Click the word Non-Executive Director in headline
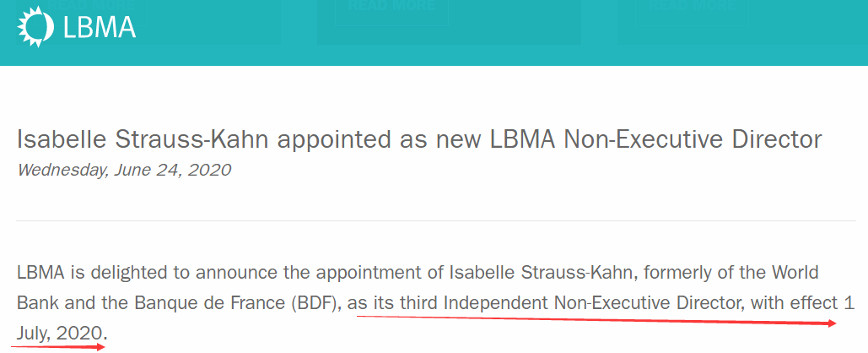This screenshot has width=868, height=353. 693,139
